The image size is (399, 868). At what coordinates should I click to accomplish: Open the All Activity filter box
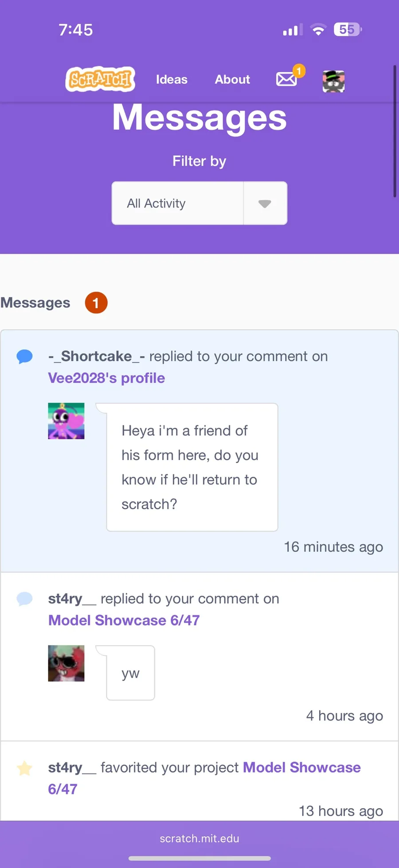pos(199,204)
